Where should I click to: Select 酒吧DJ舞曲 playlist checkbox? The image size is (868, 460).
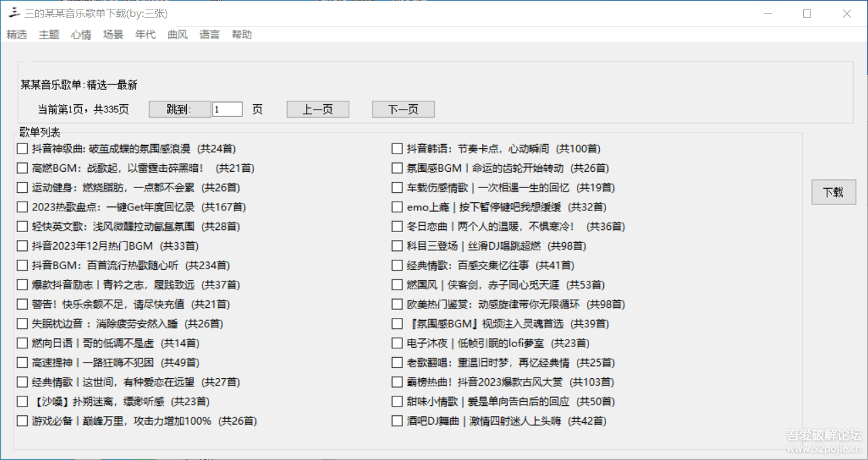397,421
